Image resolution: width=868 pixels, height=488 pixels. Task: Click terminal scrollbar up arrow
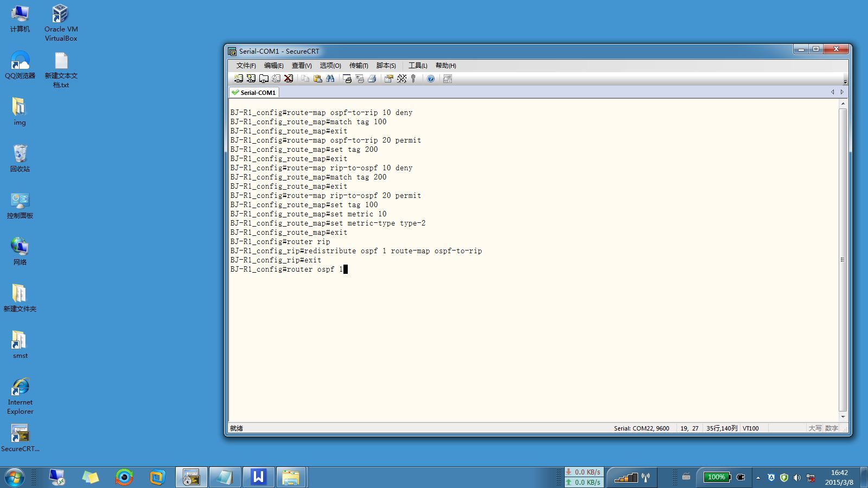coord(843,103)
